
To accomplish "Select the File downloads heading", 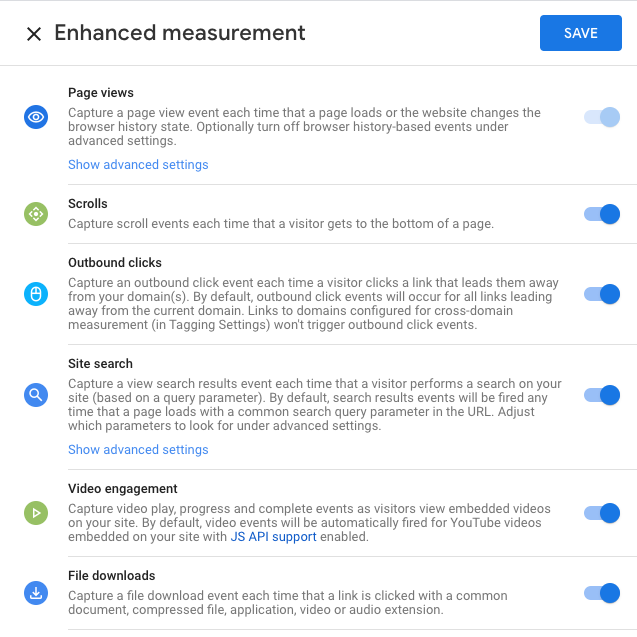I will pyautogui.click(x=112, y=576).
